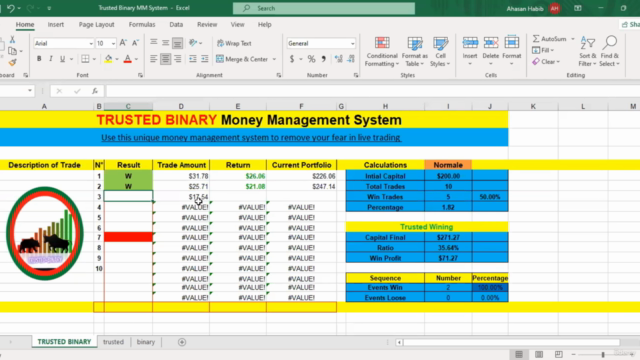Click money management system hyperlink text

251,138
